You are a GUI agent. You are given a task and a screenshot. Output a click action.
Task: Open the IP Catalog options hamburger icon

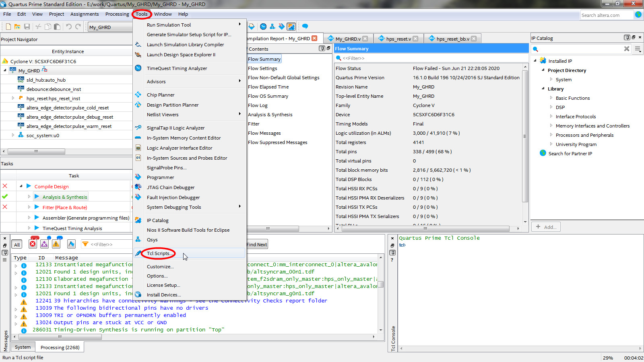coord(638,49)
